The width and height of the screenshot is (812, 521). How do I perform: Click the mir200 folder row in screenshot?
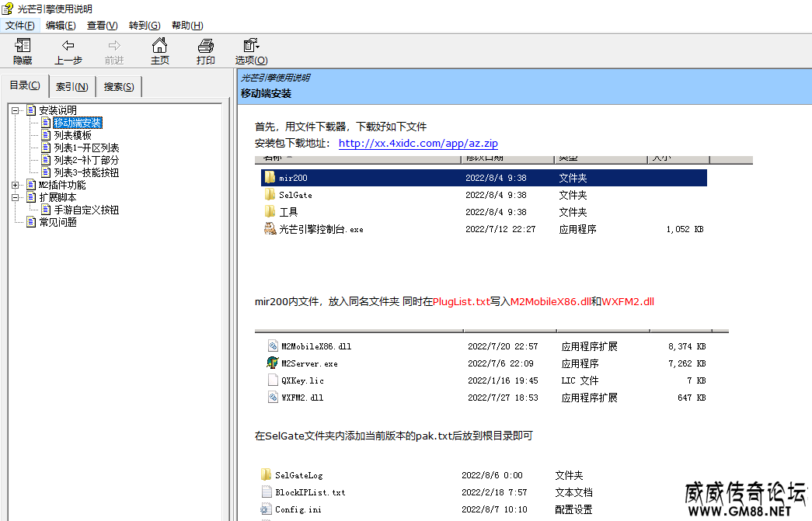click(484, 178)
